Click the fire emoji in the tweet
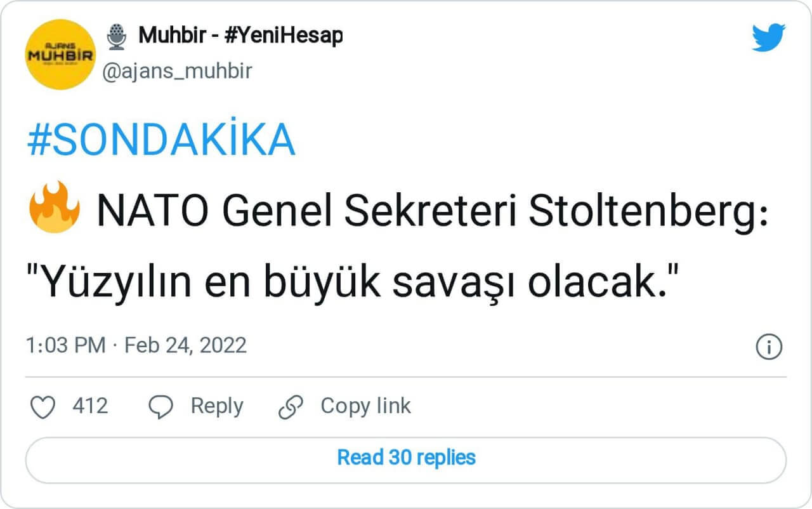Screen dimensions: 812x509 pos(54,206)
